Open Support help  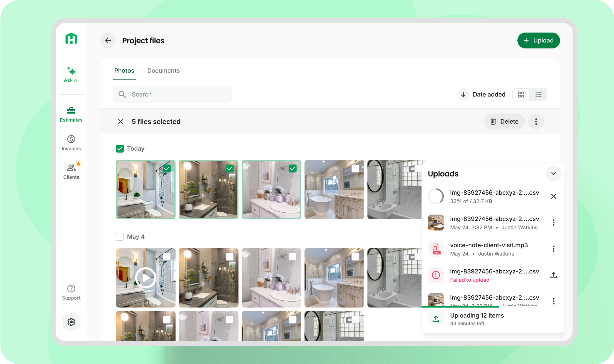pos(71,292)
